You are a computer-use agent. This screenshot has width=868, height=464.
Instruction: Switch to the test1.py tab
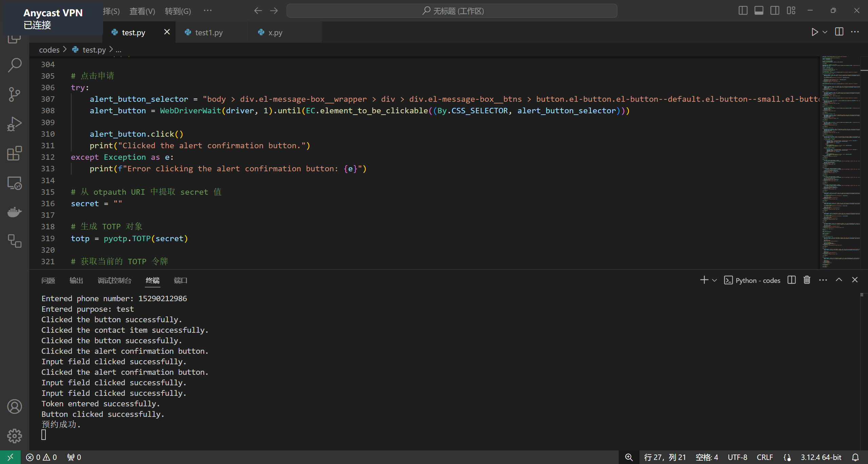[x=209, y=33]
